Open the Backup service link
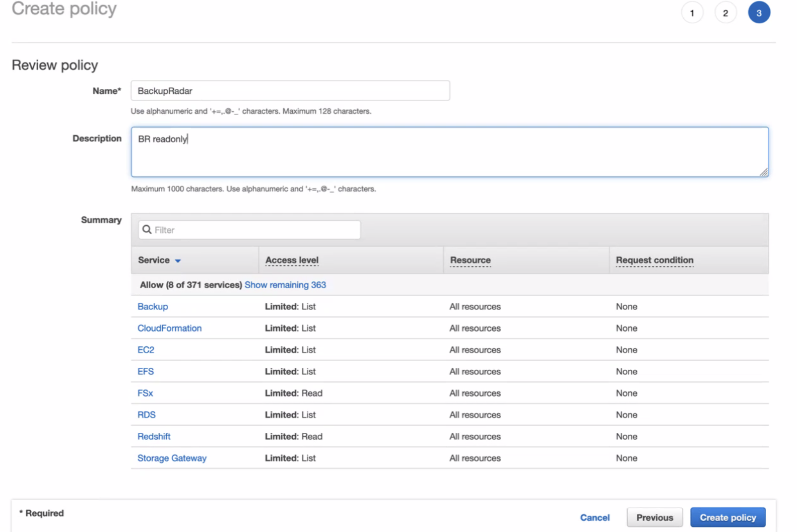 [153, 307]
